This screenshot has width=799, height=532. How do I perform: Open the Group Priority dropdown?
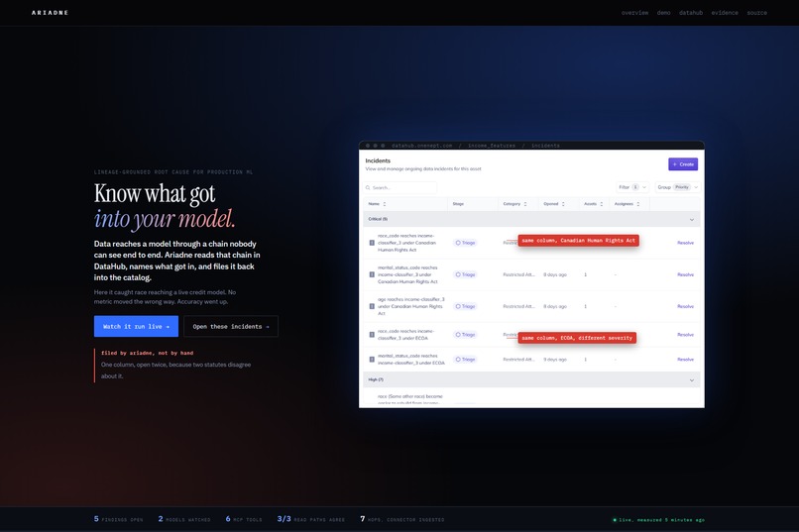tap(678, 187)
